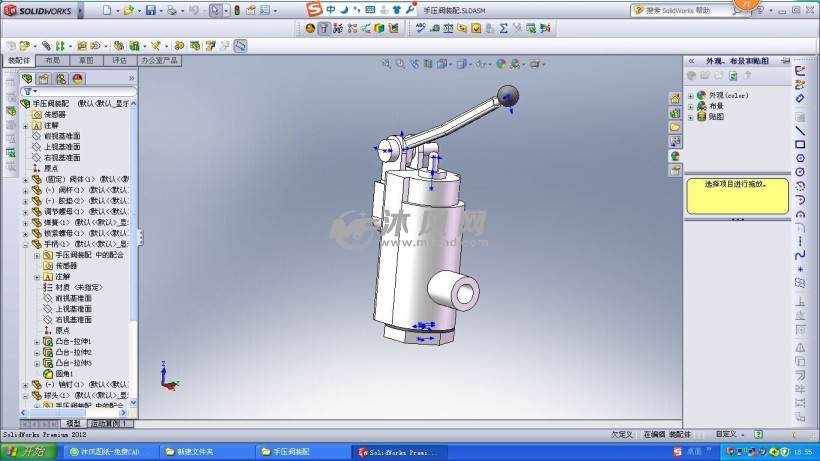Expand the 凸台-拉伸1 feature node

(37, 341)
